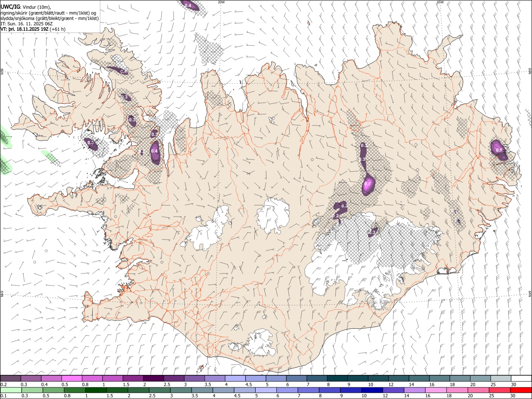Select the '(+61 h)' forecast offset text
Viewport: 532px width, 399px height.
[57, 30]
